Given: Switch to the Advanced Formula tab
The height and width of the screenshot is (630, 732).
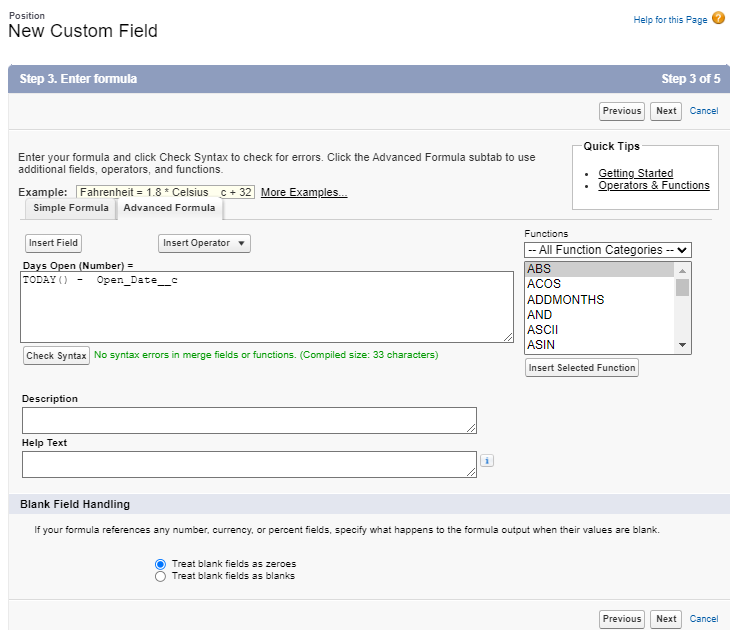Looking at the screenshot, I should (x=169, y=208).
